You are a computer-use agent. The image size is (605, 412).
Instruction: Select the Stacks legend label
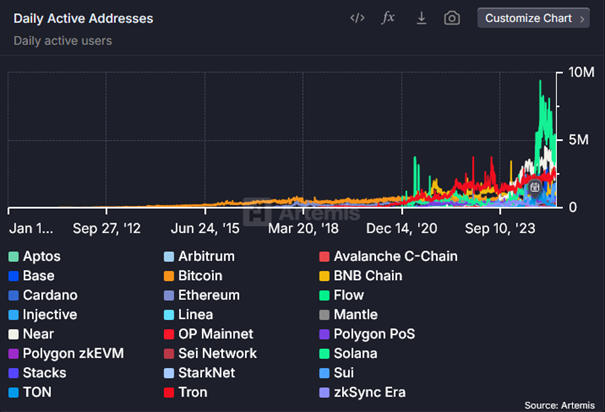tap(44, 373)
